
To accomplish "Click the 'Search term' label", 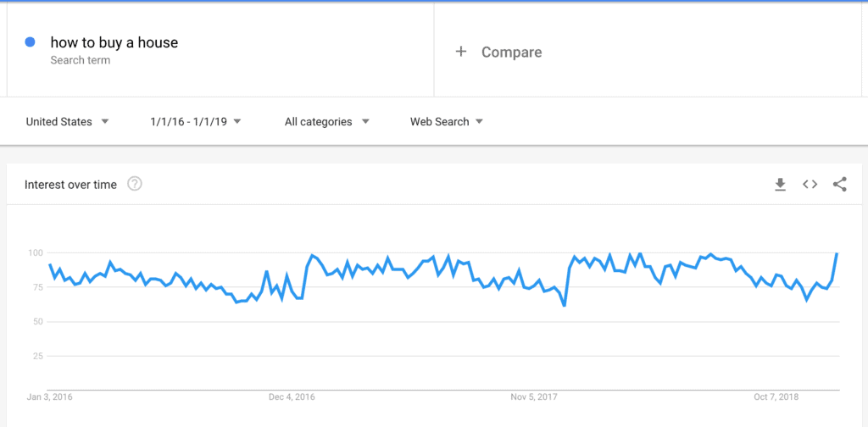I will (x=81, y=60).
